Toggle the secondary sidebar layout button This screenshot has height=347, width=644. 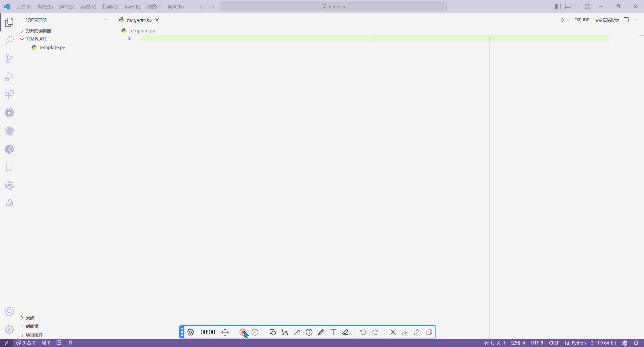[x=578, y=7]
